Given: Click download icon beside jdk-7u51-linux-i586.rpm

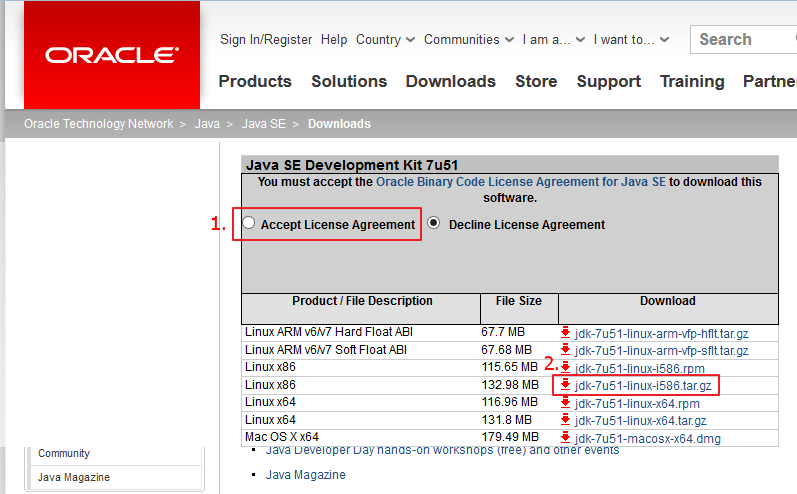Looking at the screenshot, I should (565, 367).
